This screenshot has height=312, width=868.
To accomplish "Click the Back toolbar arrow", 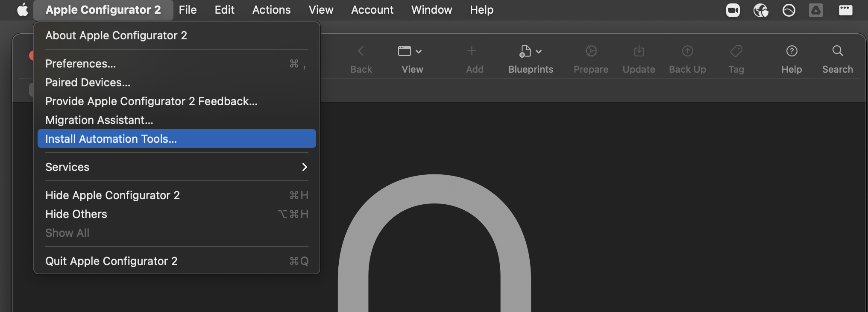I will coord(361,51).
